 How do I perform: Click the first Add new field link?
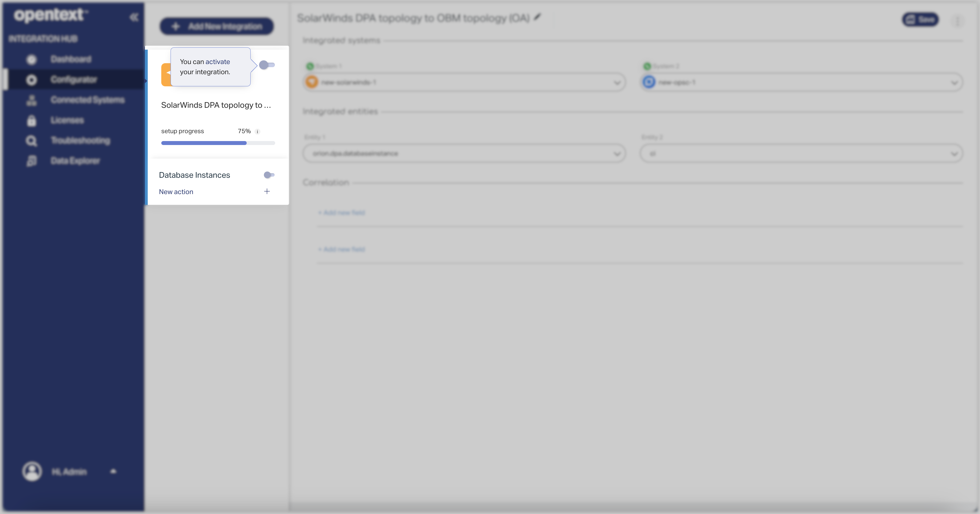point(342,212)
